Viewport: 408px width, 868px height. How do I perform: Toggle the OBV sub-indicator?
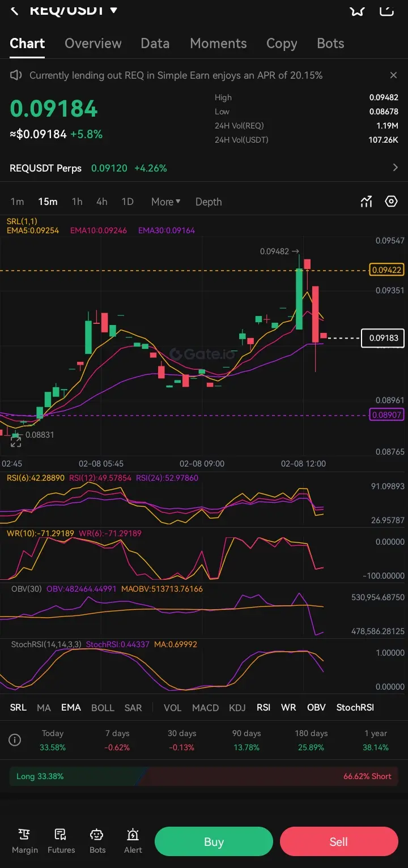(x=316, y=707)
